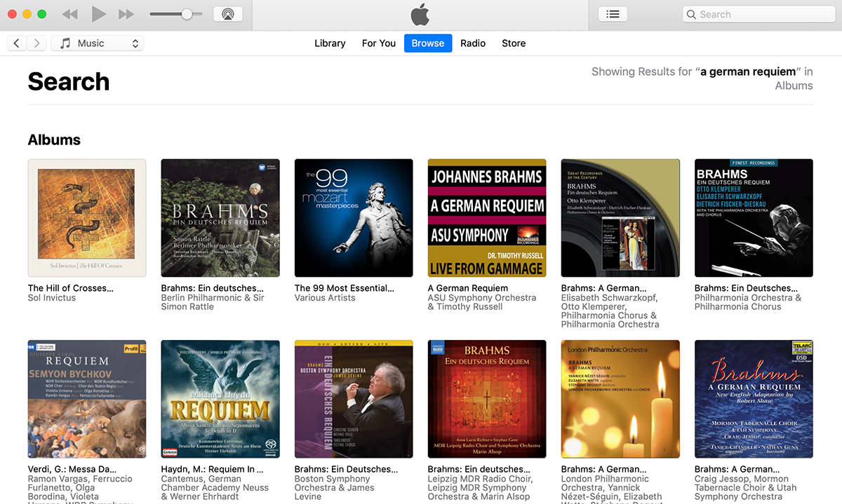842x504 pixels.
Task: Click 'Leipzig MDR Radio Choir' artist text
Action: tap(480, 479)
